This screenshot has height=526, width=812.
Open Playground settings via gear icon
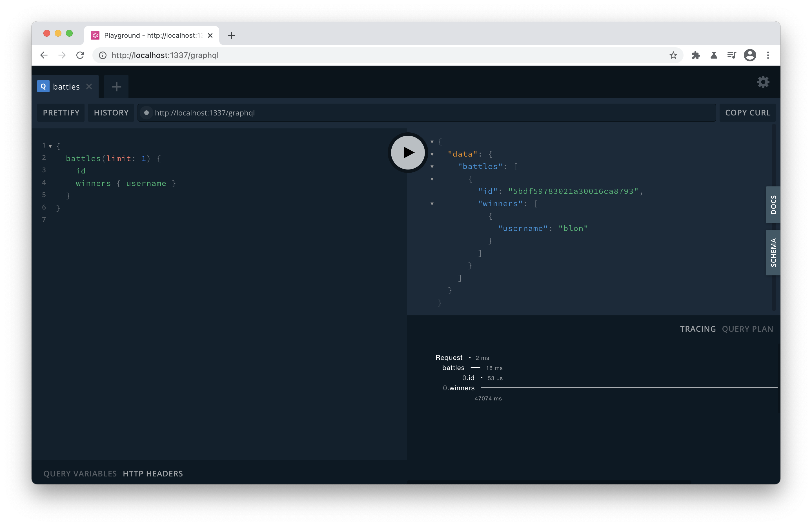pos(763,82)
